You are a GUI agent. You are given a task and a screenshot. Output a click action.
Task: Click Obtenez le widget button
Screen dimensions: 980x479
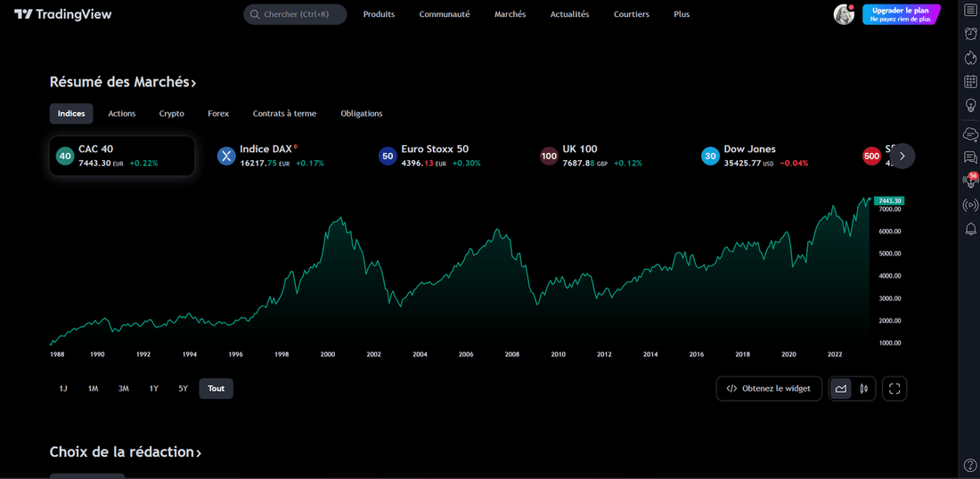[x=769, y=388]
